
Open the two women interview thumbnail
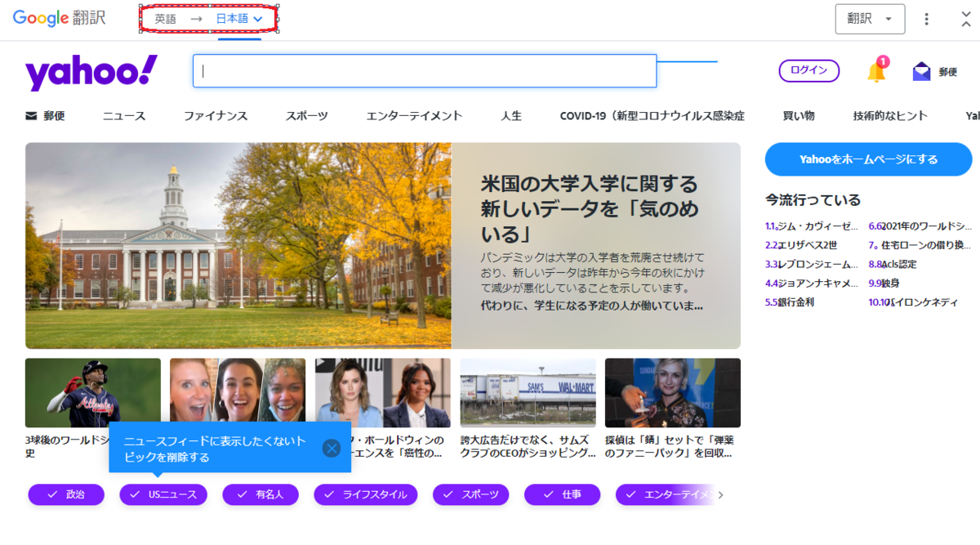click(x=383, y=393)
